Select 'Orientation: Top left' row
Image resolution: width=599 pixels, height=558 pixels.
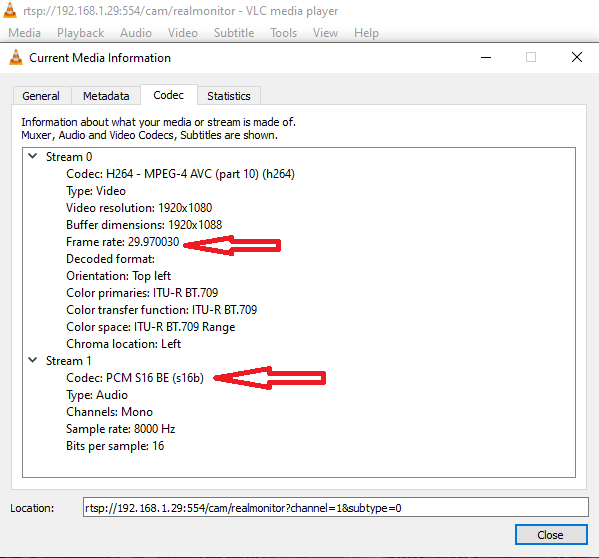coord(118,275)
